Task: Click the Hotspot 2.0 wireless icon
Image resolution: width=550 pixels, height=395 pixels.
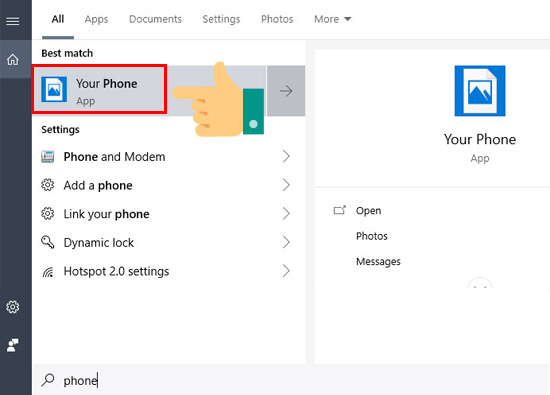Action: (x=48, y=272)
